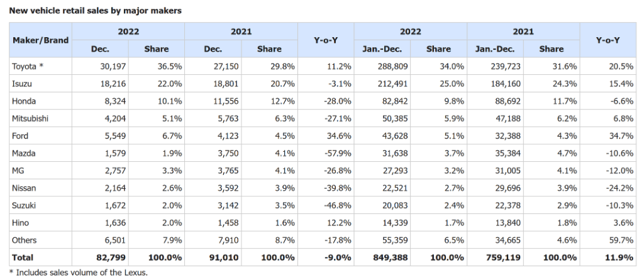
Task: Select the annual total 849,388
Action: [391, 257]
